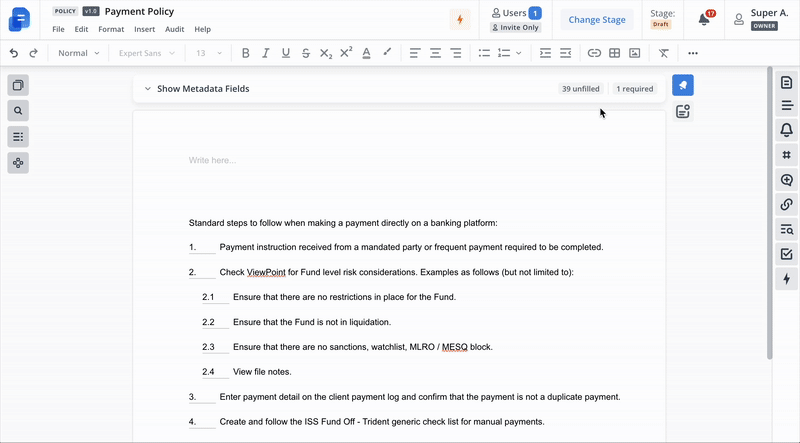Open the File menu
The height and width of the screenshot is (443, 800).
(58, 29)
